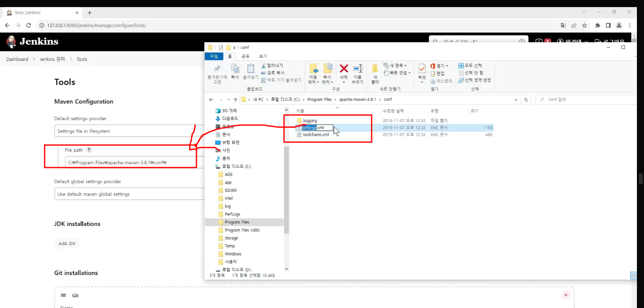Click the Chrome translate page icon
Image resolution: width=644 pixels, height=308 pixels.
click(x=563, y=25)
